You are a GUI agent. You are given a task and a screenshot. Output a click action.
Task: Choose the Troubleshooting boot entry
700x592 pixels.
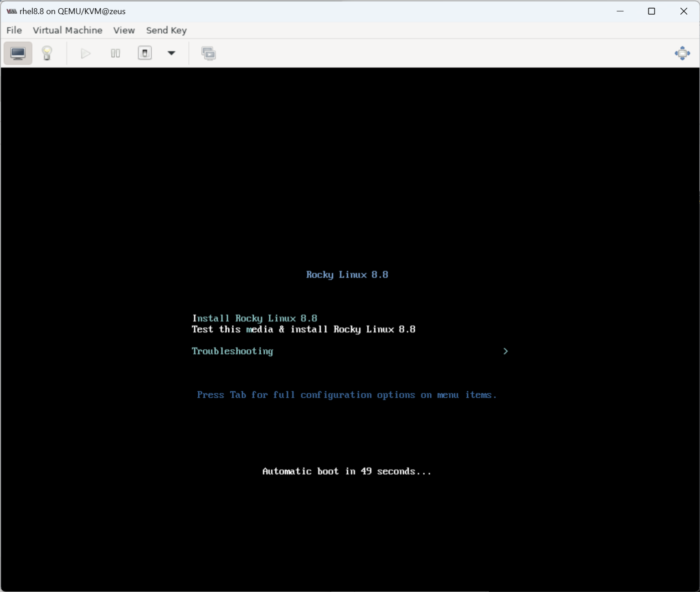tap(232, 351)
